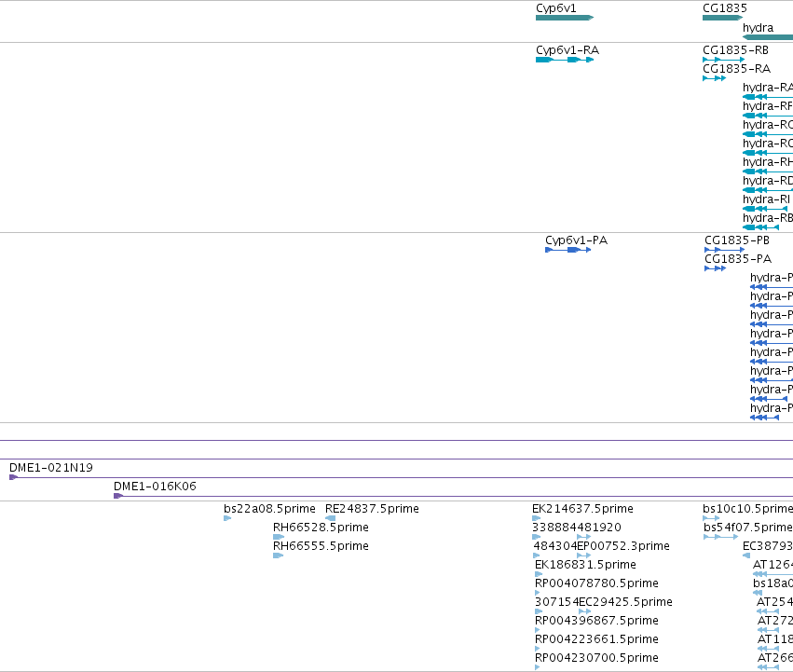Select EST EK186831.5prime

(x=539, y=574)
